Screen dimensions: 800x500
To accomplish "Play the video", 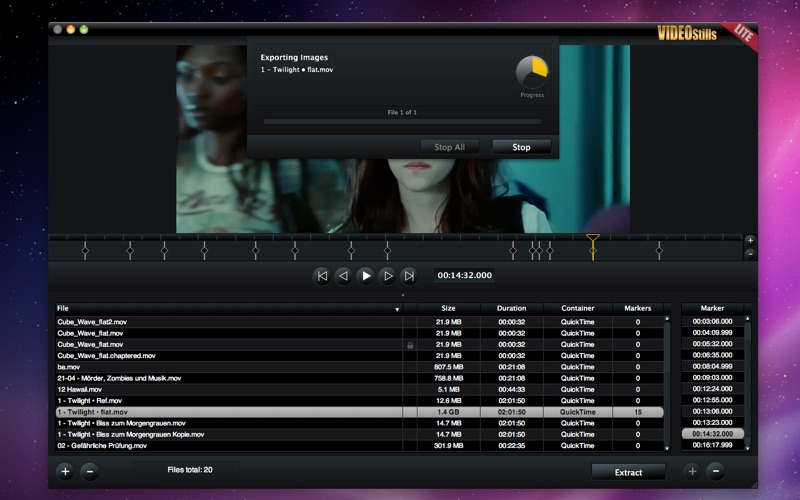I will [366, 276].
